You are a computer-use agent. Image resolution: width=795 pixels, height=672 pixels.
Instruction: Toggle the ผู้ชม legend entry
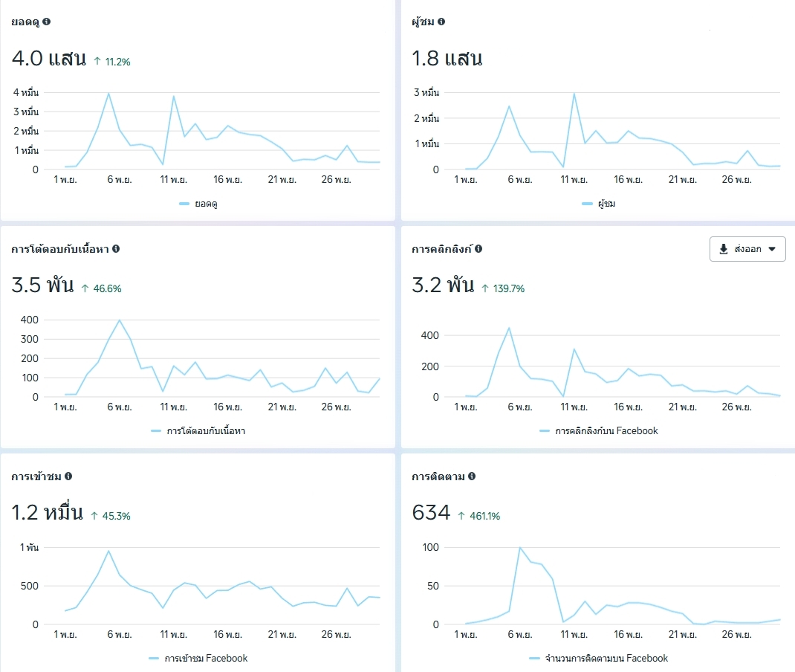[598, 204]
